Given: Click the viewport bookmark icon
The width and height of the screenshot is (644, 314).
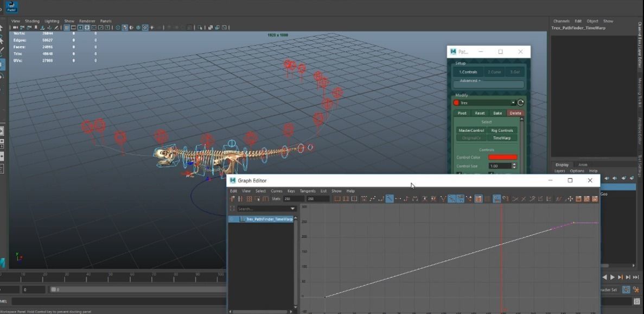Looking at the screenshot, I should (36, 28).
